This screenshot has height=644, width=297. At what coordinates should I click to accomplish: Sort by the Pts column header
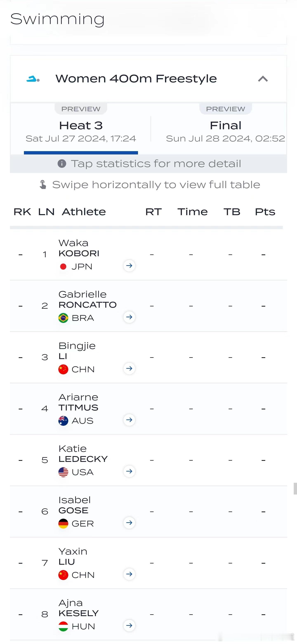coord(265,212)
